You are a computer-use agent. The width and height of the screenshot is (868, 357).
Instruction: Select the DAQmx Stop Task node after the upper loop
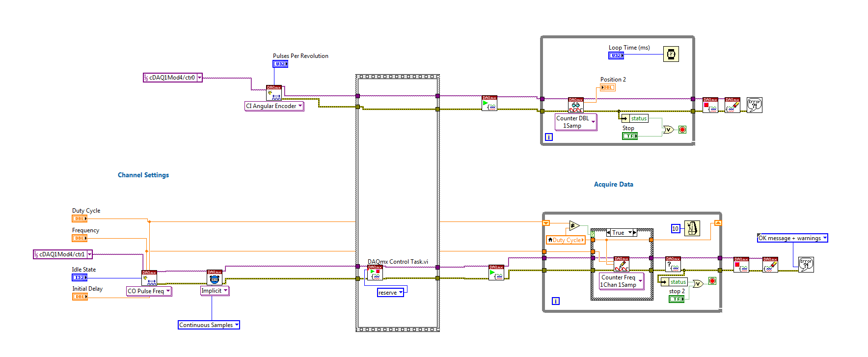[710, 105]
